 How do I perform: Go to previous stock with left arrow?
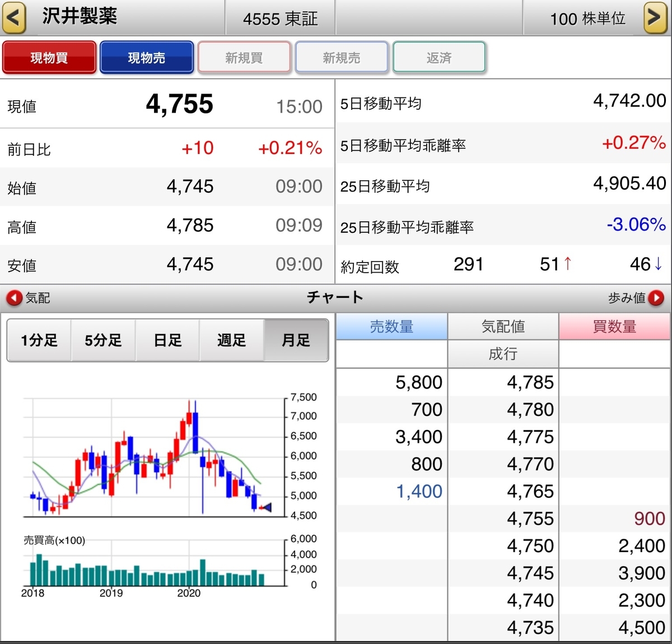[x=14, y=17]
